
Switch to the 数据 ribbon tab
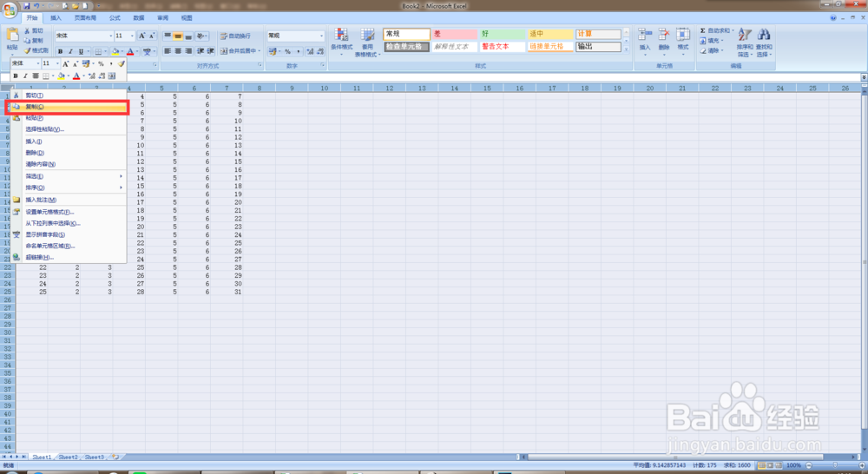[x=138, y=17]
